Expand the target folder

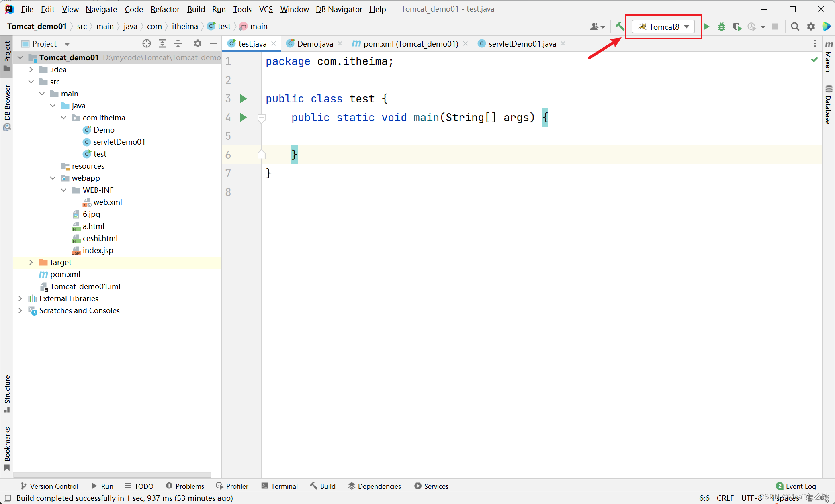click(31, 262)
